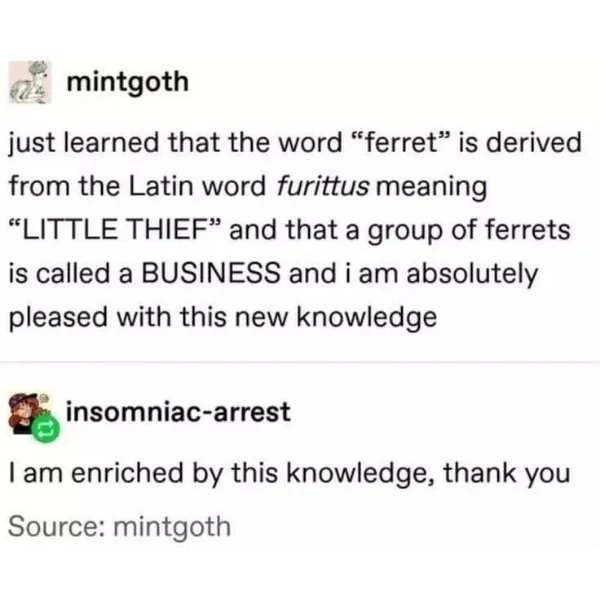This screenshot has height=600, width=600.
Task: Click the "Source:" label text
Action: coord(56,526)
